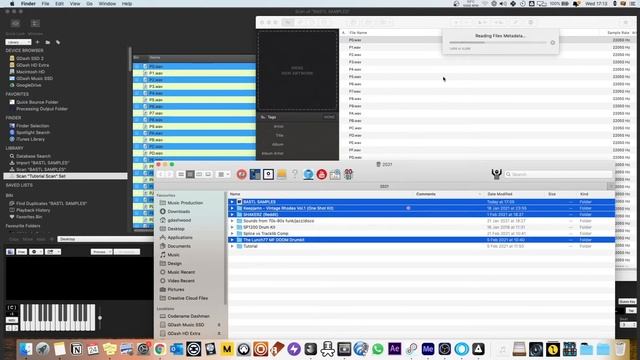This screenshot has width=640, height=360.
Task: Open the Finder group-by dropdown
Action: (223, 174)
